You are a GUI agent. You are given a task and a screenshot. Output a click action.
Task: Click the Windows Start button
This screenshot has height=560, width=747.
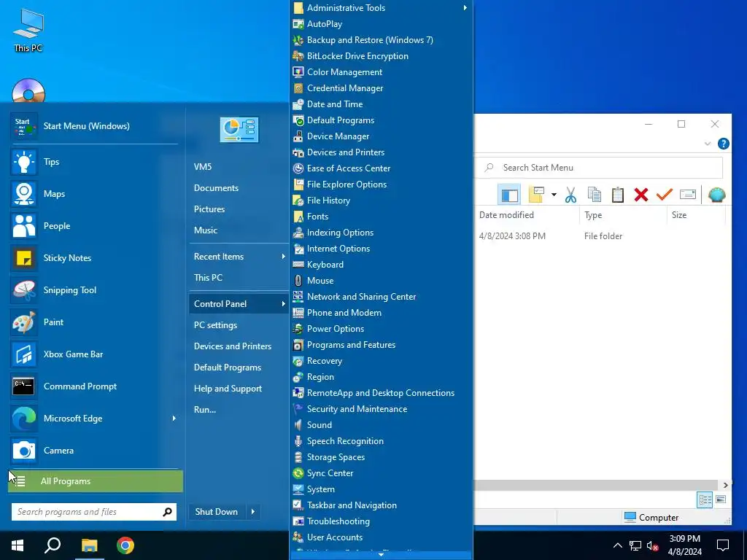coord(18,545)
